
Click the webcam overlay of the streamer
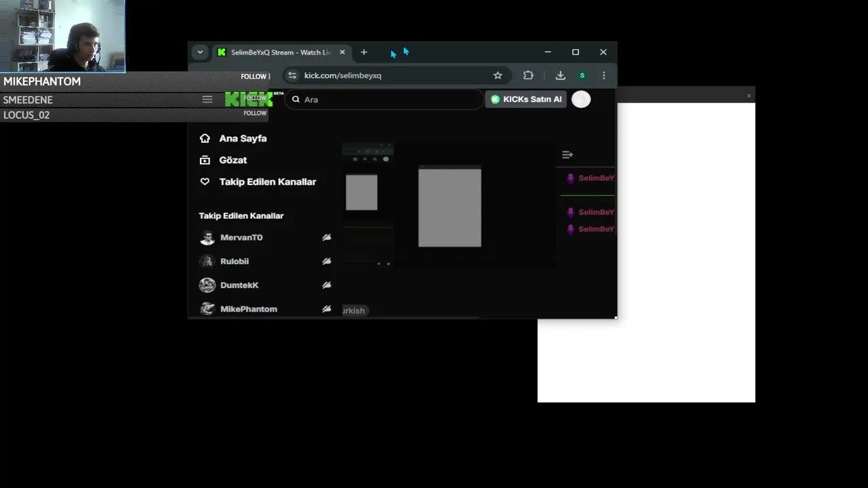pos(62,36)
